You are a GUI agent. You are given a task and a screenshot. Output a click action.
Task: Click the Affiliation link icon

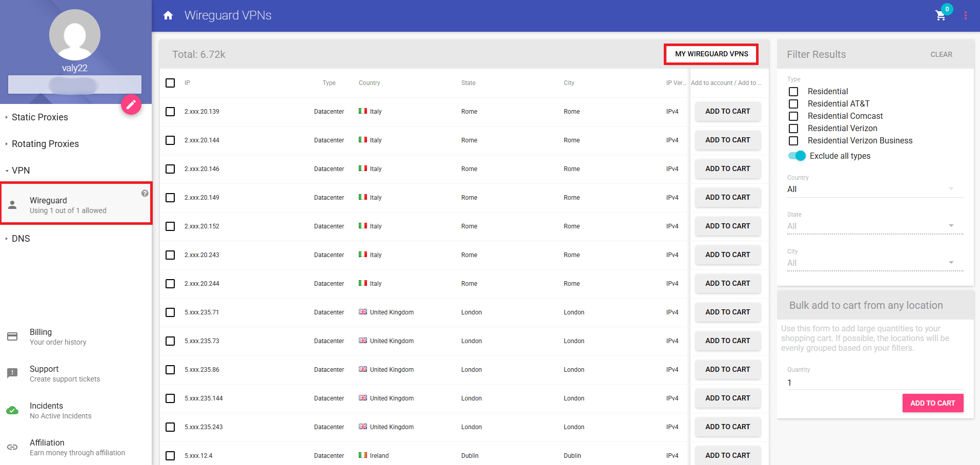tap(13, 447)
